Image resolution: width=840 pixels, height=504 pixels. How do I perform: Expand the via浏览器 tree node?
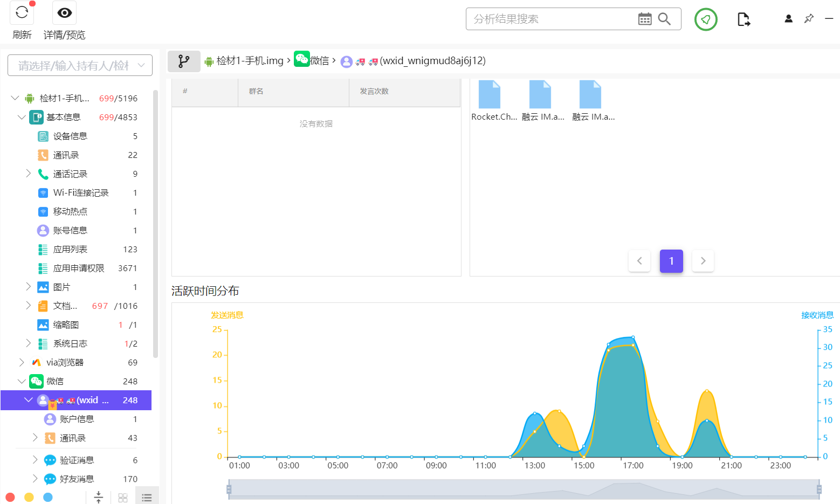tap(22, 362)
